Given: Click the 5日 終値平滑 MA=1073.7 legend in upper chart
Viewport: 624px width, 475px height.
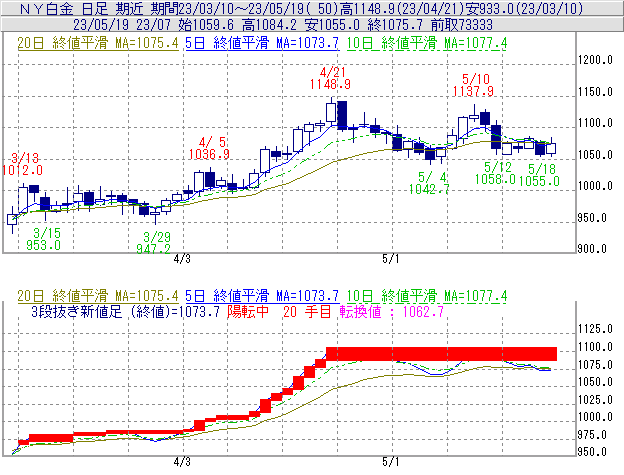Looking at the screenshot, I should pyautogui.click(x=262, y=43).
